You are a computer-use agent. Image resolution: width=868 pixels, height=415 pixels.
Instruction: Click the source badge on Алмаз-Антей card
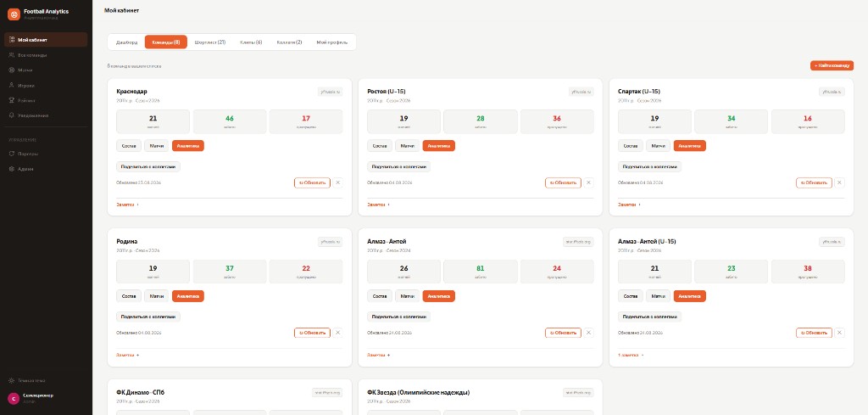[578, 242]
